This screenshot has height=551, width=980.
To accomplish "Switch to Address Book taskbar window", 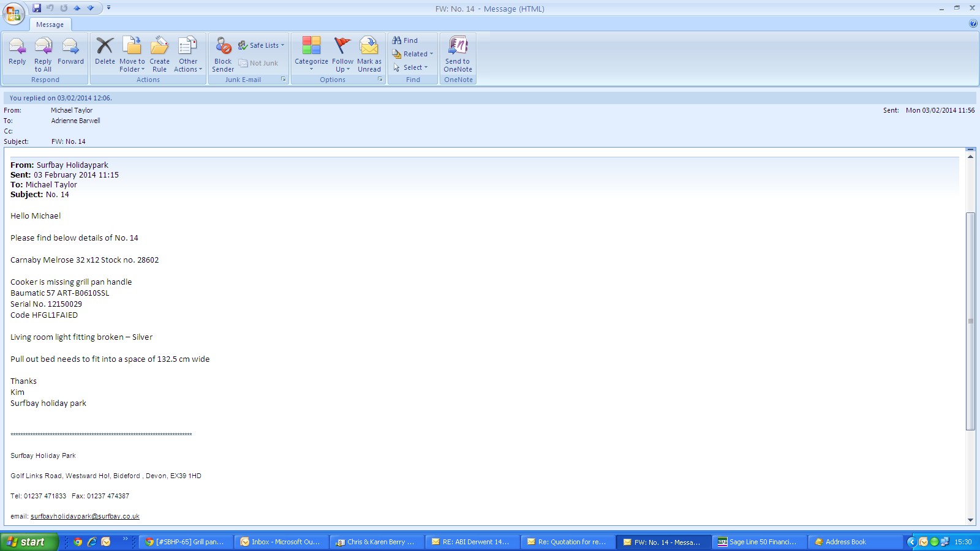I will pos(855,542).
